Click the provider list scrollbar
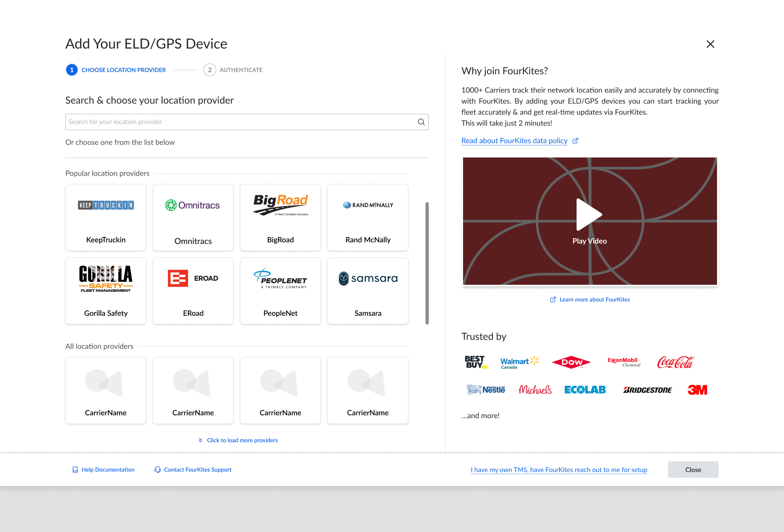Screen dimensions: 784x532 [427, 263]
